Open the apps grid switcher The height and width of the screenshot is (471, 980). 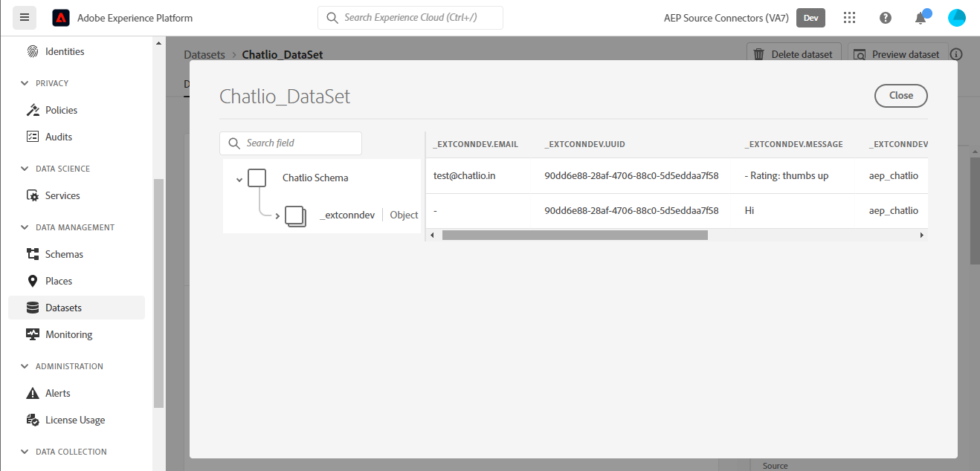850,18
